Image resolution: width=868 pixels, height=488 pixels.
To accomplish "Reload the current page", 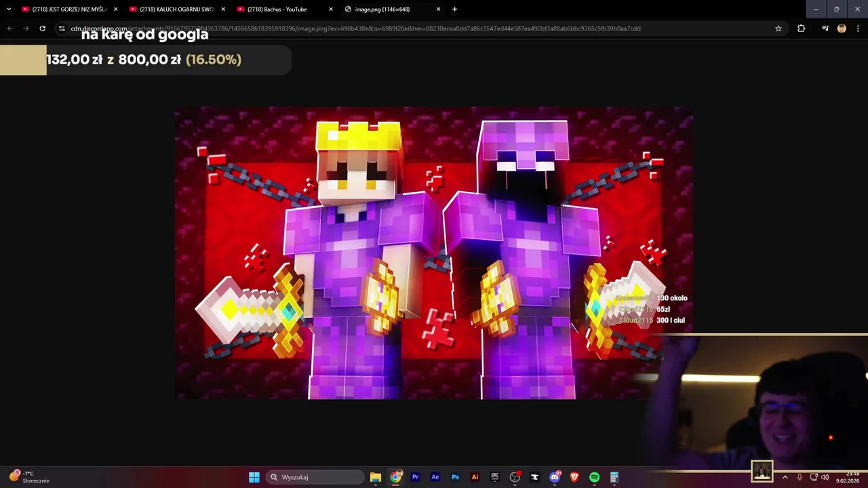I will (42, 28).
